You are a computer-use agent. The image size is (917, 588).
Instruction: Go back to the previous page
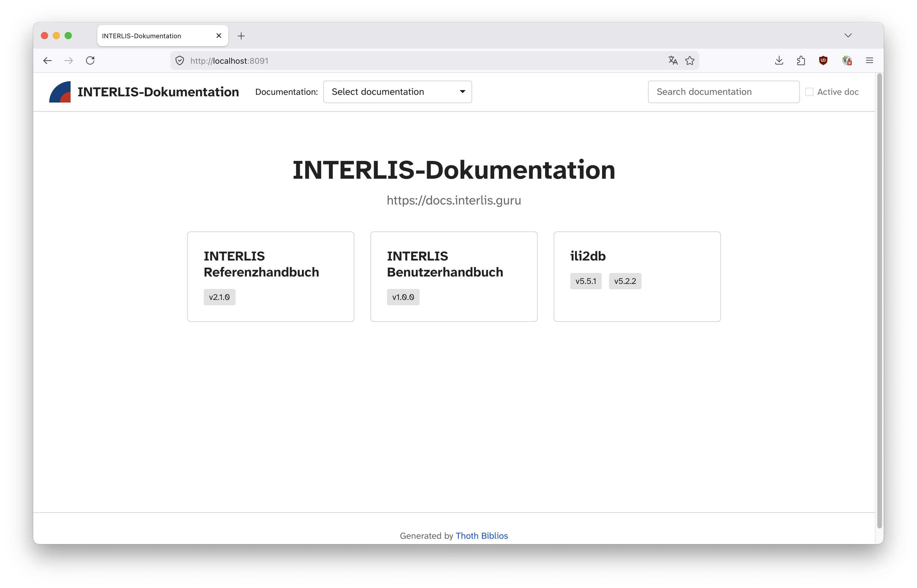click(47, 60)
